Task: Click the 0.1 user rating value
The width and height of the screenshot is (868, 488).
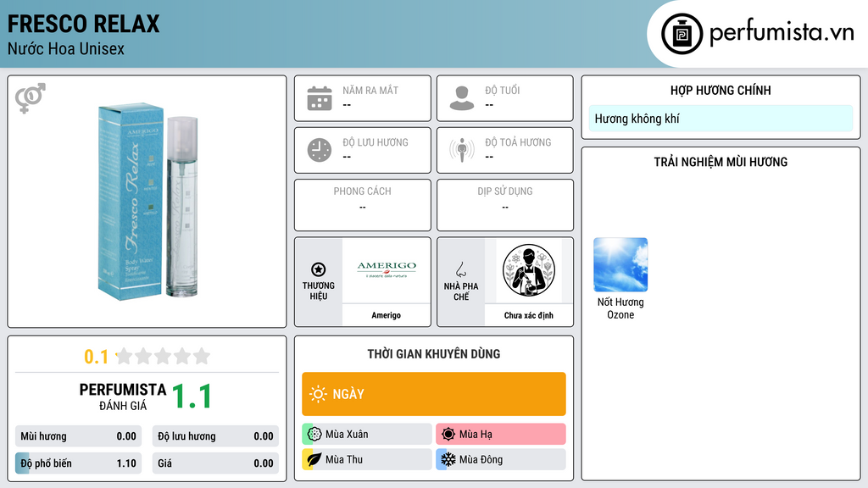Action: [x=97, y=357]
